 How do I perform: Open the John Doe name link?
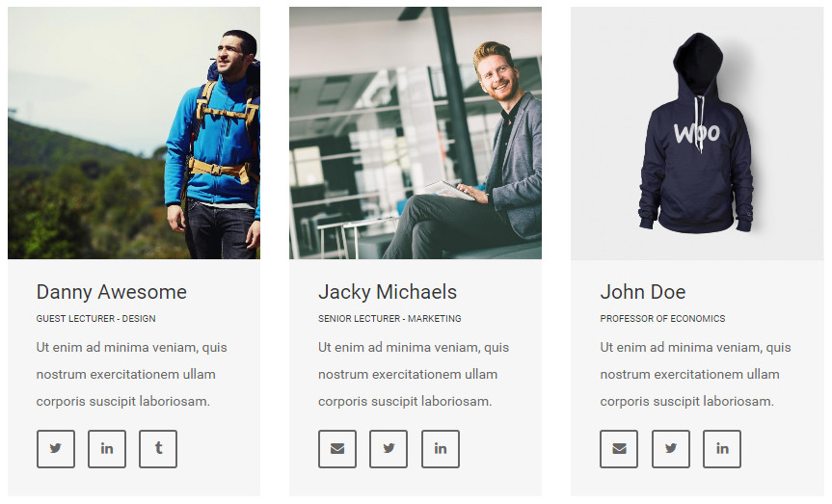point(643,292)
